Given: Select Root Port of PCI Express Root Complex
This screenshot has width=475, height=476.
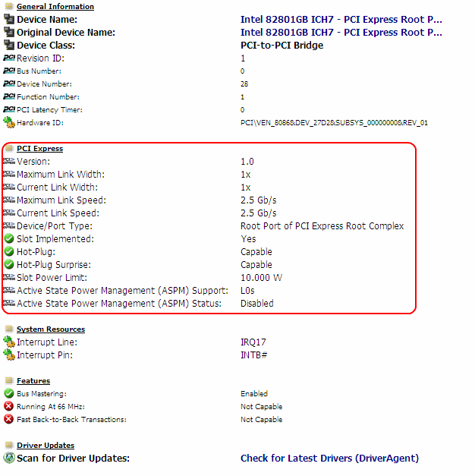Looking at the screenshot, I should click(x=322, y=226).
